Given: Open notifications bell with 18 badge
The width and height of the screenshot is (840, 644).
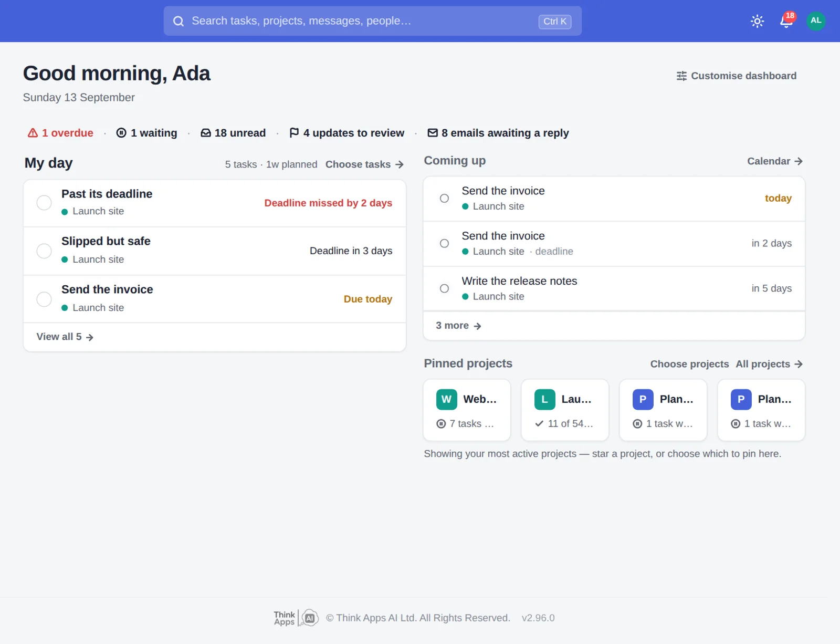Looking at the screenshot, I should coord(786,21).
